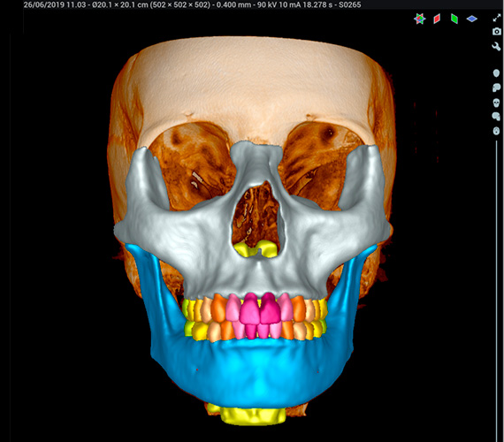Select the angled skull view preset
Viewport: 504px width, 442px height.
tap(496, 117)
